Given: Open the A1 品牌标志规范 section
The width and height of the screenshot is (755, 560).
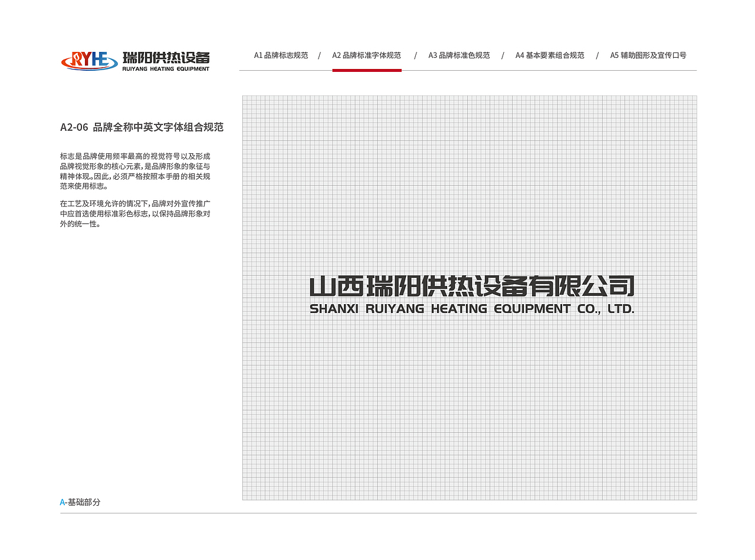Looking at the screenshot, I should 281,55.
